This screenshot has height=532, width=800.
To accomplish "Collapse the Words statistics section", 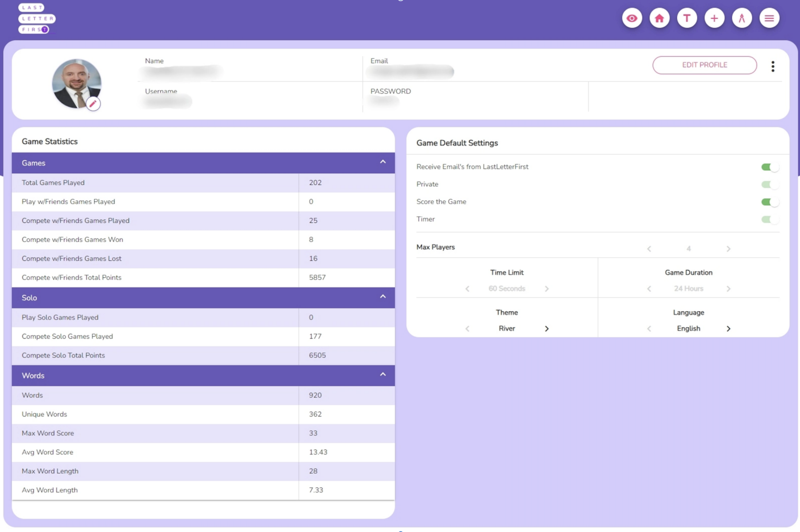I will coord(383,375).
